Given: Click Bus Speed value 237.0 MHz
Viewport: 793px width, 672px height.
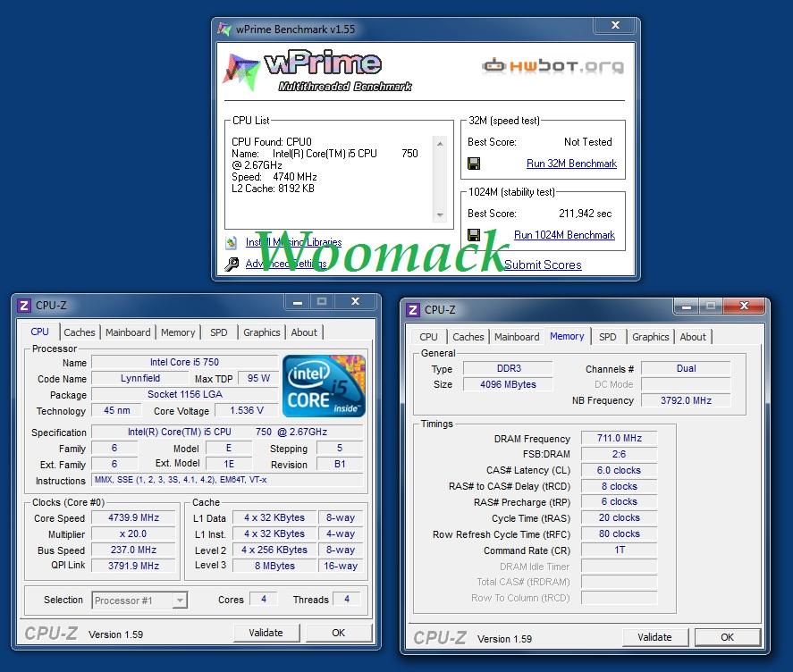Looking at the screenshot, I should (133, 550).
